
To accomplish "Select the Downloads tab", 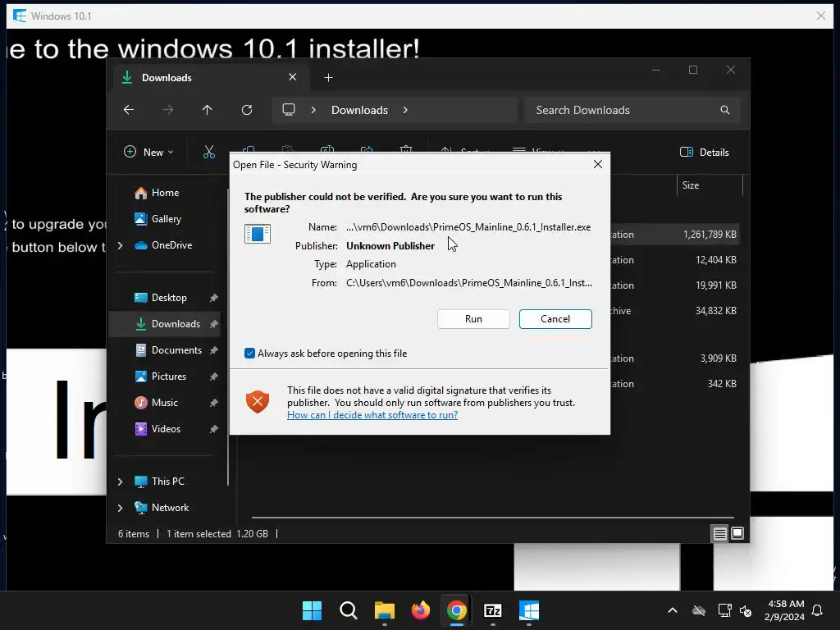I will 209,78.
